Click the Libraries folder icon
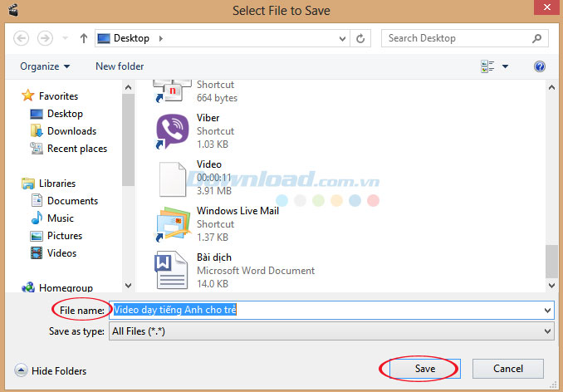The image size is (563, 392). coord(27,184)
